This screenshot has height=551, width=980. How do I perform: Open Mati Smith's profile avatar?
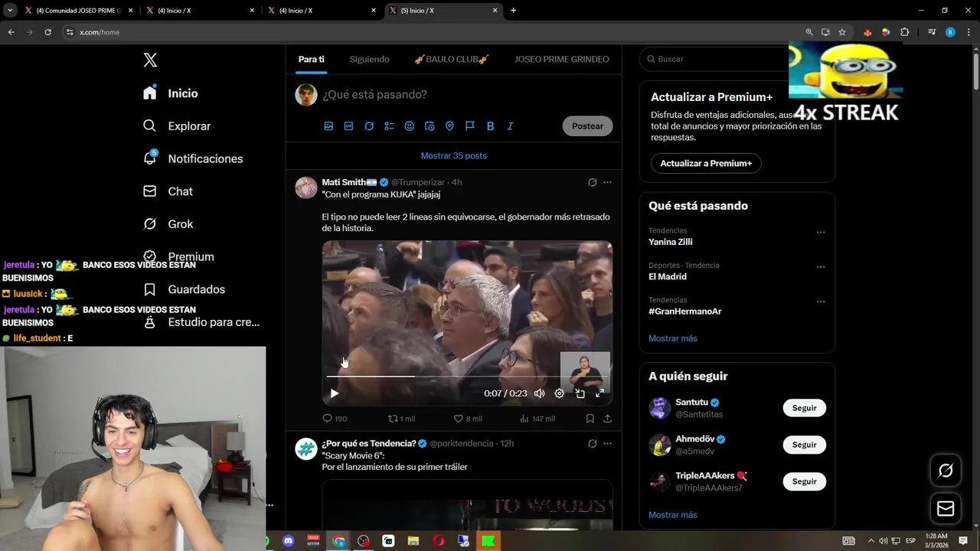306,188
